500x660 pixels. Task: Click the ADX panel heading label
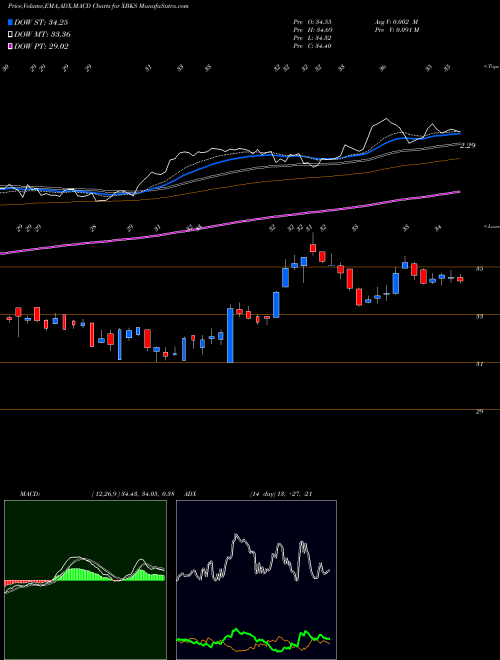[191, 494]
